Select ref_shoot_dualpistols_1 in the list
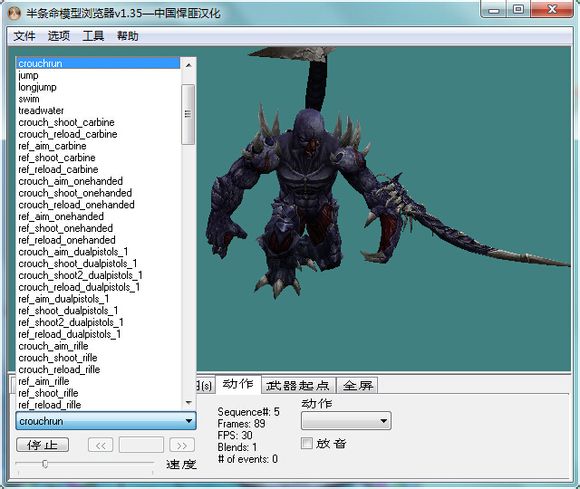Image resolution: width=580 pixels, height=489 pixels. coord(98,311)
